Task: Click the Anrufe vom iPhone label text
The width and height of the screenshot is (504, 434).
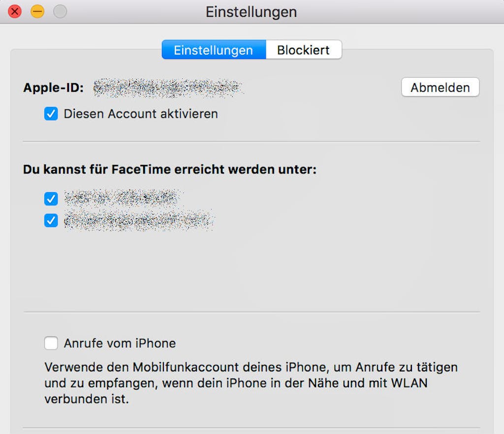Action: (120, 343)
